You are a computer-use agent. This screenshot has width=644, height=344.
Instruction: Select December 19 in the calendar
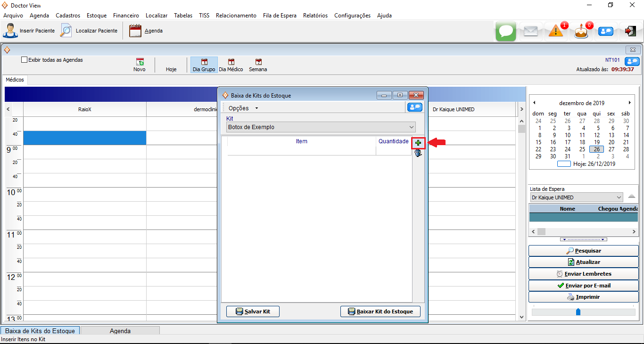[x=596, y=142]
